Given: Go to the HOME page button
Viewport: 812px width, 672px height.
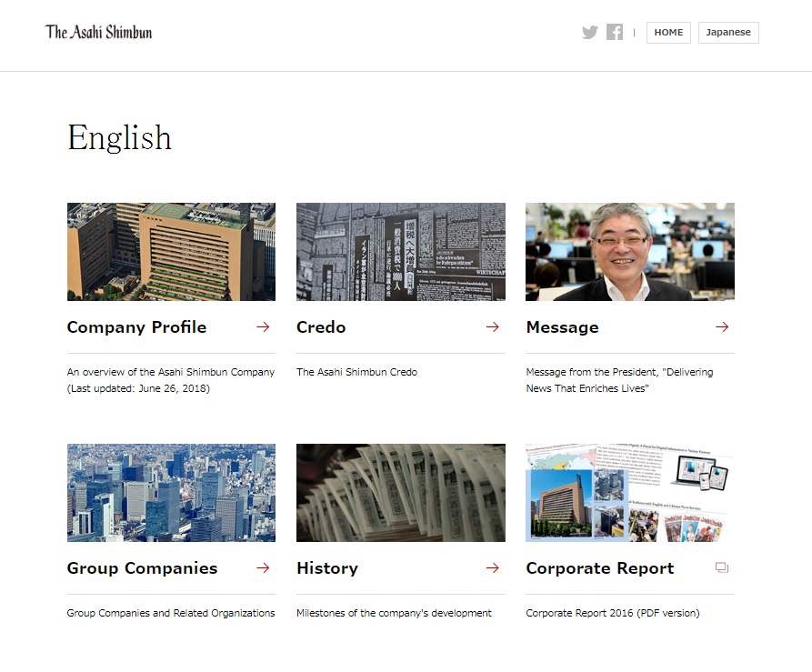Looking at the screenshot, I should [668, 33].
